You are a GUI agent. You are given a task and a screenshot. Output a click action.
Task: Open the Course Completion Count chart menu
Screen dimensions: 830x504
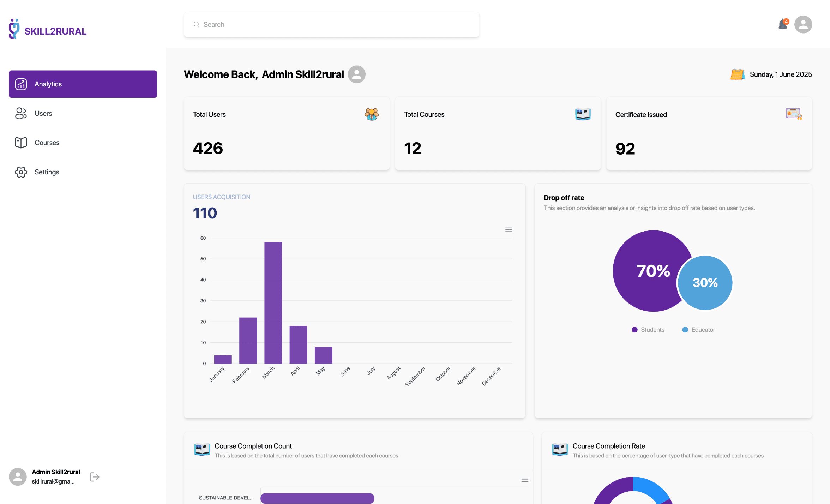(x=525, y=480)
